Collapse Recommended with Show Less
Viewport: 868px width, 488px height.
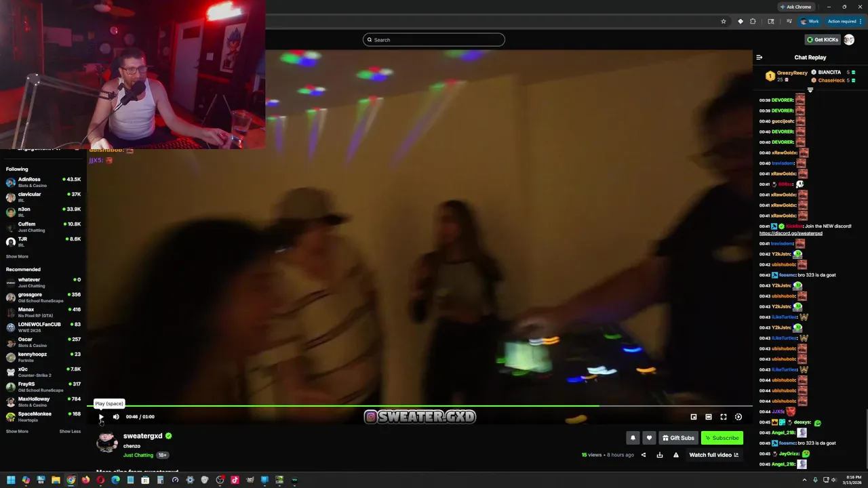pyautogui.click(x=70, y=431)
